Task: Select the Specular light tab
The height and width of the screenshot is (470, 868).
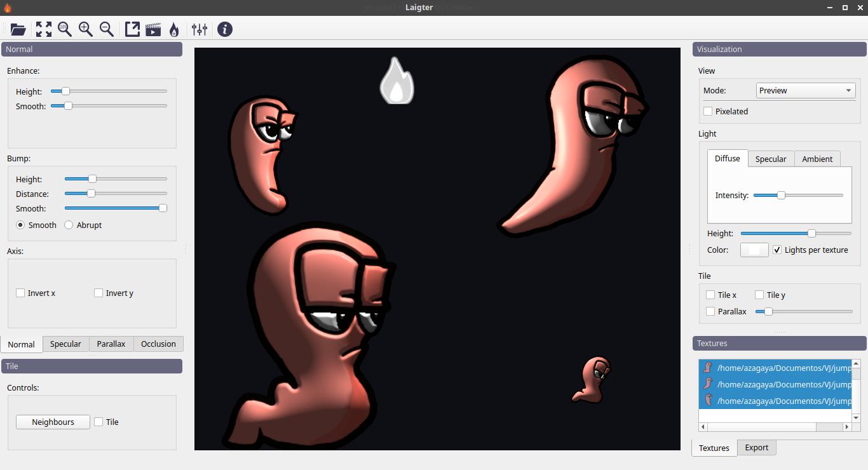Action: 771,159
